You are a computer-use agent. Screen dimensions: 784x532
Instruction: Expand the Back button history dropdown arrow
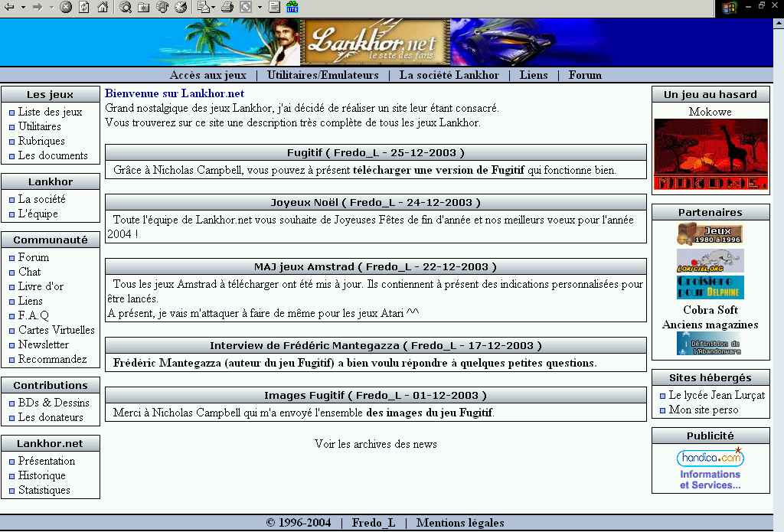(x=23, y=8)
